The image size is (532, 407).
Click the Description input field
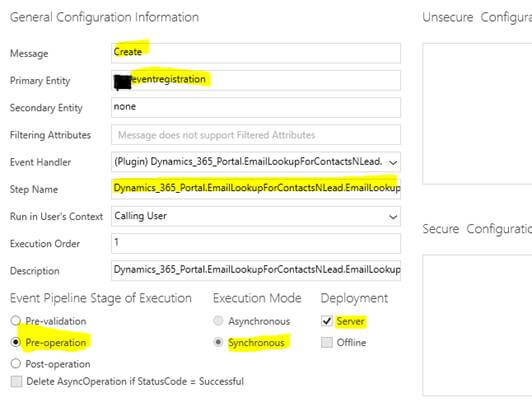point(256,270)
